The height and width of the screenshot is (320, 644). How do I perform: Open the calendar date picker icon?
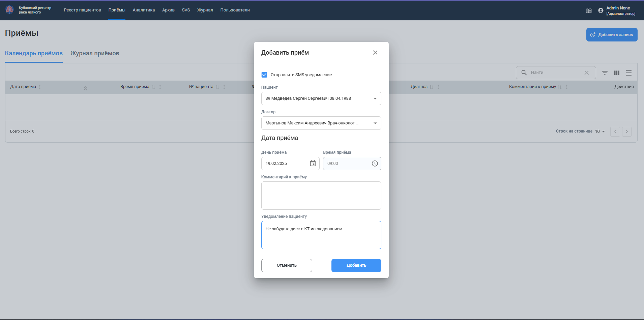point(313,164)
